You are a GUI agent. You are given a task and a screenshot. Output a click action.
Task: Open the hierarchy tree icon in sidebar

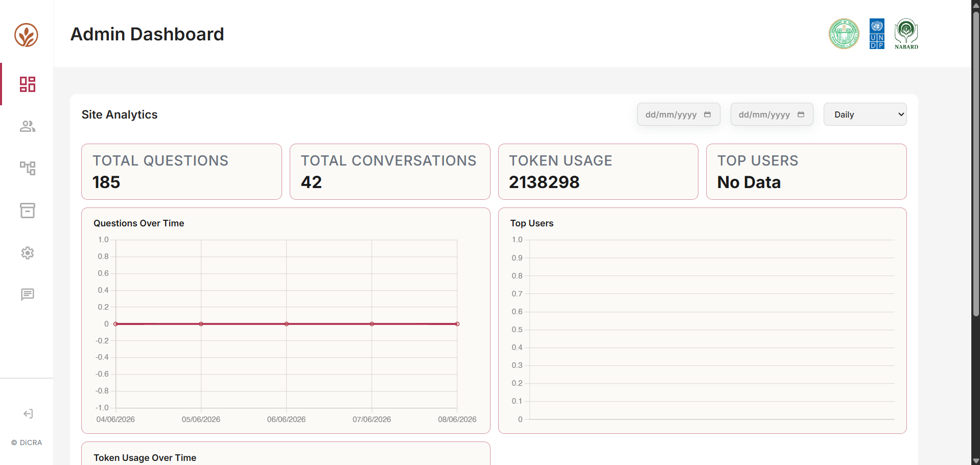tap(28, 168)
